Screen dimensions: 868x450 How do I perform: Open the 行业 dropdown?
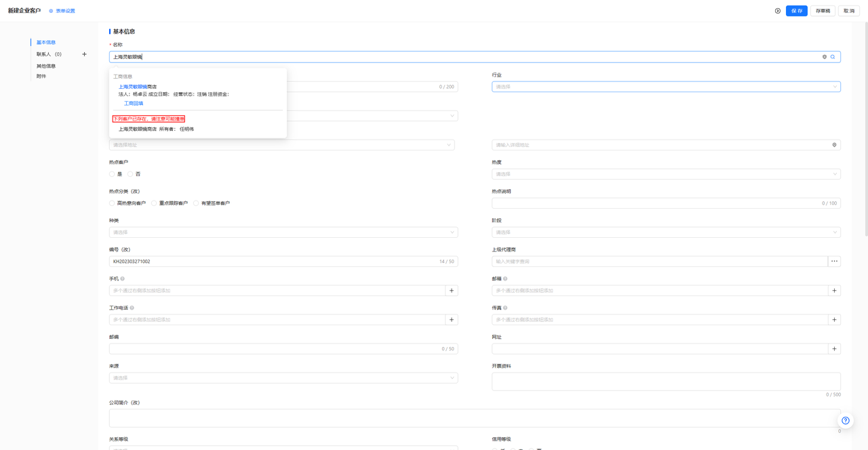point(666,87)
